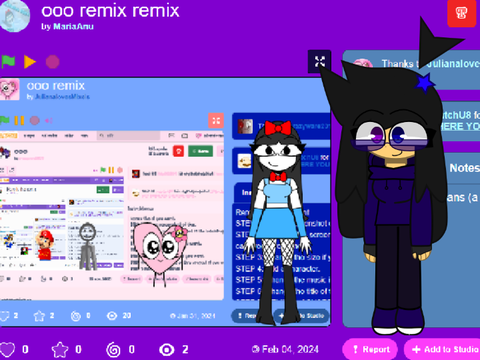The width and height of the screenshot is (480, 360).
Task: Favorite the project with the purple star icon
Action: tap(60, 350)
